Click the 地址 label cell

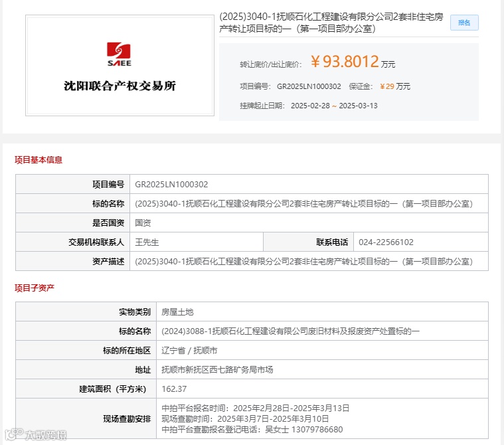pos(86,370)
